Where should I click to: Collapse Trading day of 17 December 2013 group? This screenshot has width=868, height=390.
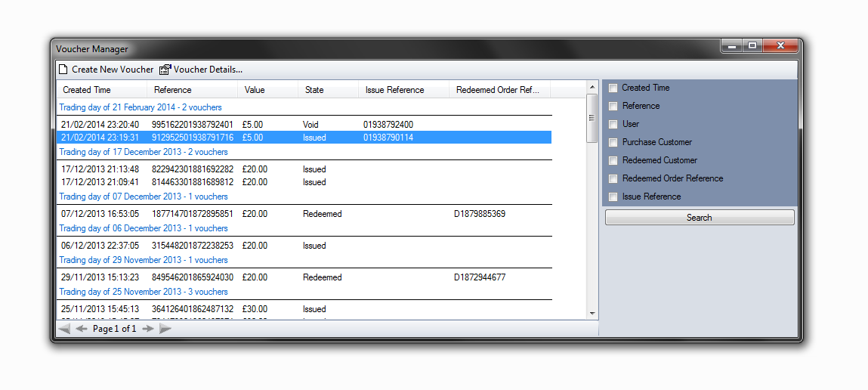coord(144,152)
